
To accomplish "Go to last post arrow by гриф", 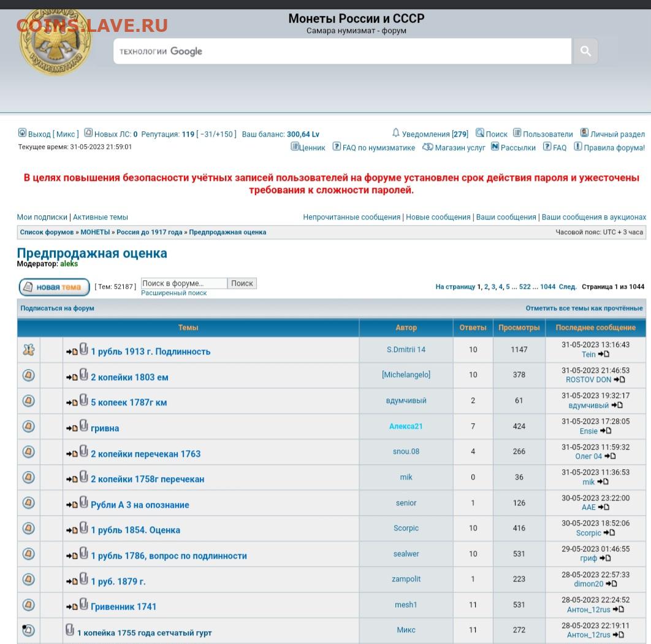I will click(x=605, y=558).
